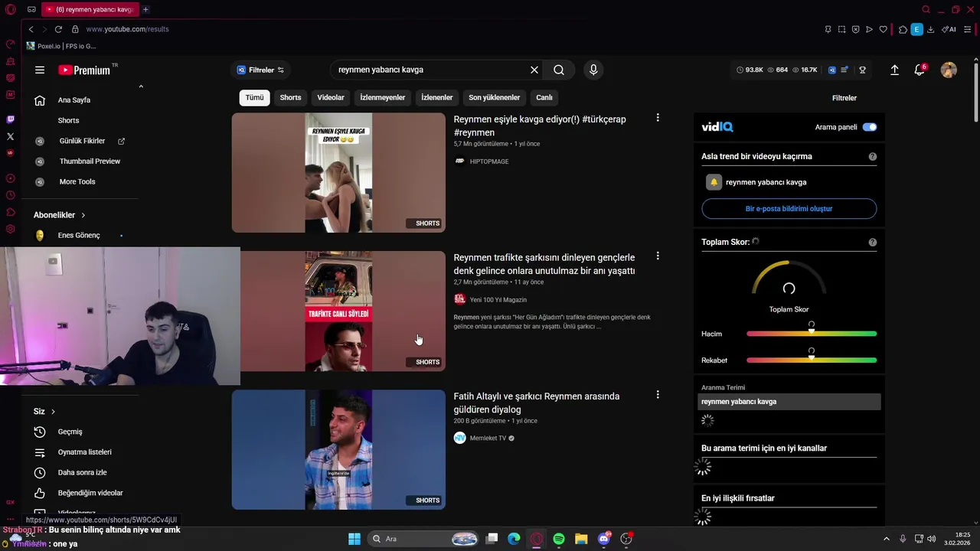Open options for 'Fatih Altaylı ve şarkıcı Reynmen' video
This screenshot has width=980, height=551.
[657, 395]
